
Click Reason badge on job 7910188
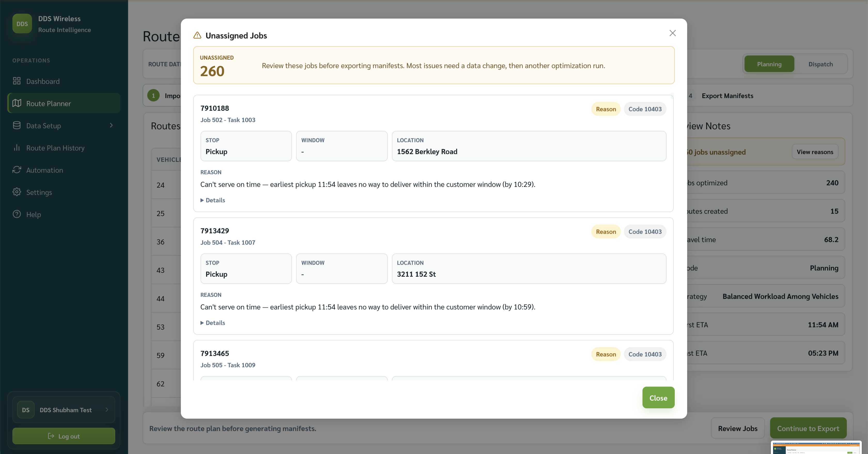[x=606, y=109]
